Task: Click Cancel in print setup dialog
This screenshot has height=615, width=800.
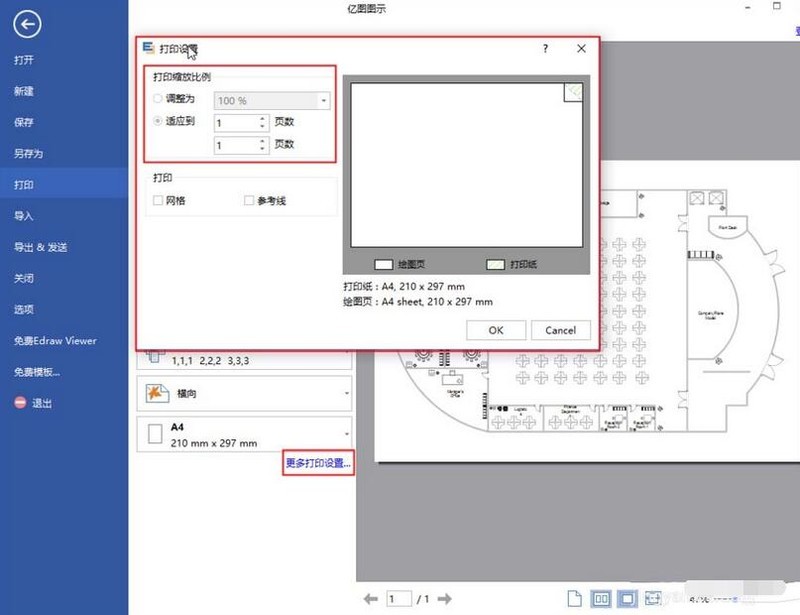Action: coord(561,330)
